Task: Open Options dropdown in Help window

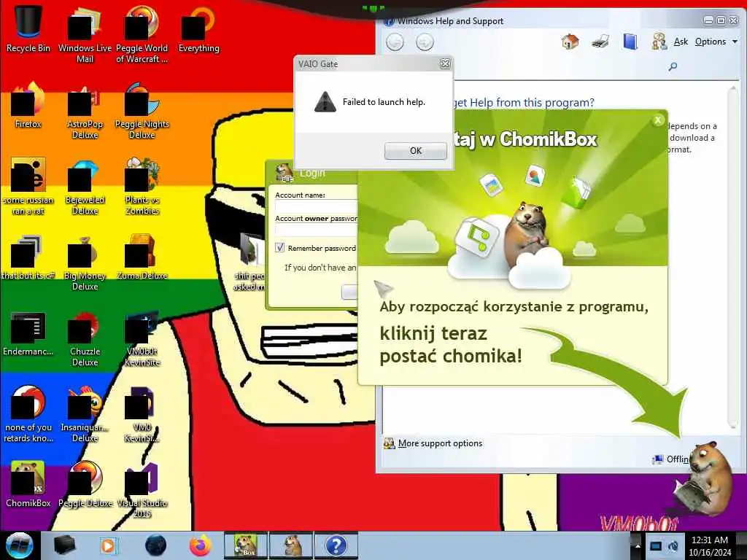Action: pos(716,42)
